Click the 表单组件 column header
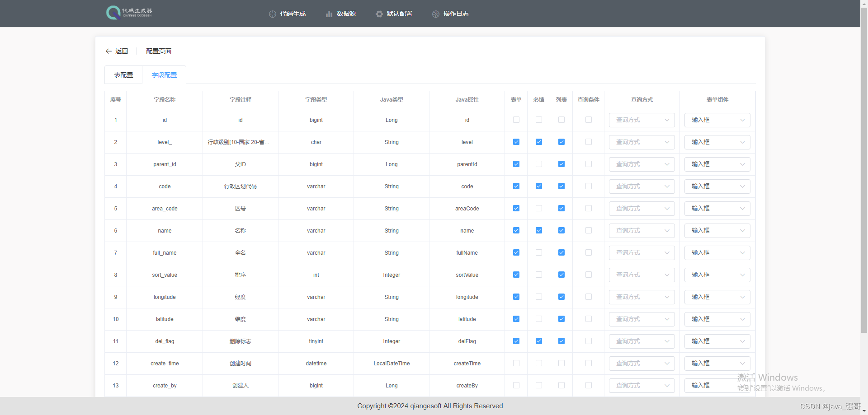 pyautogui.click(x=717, y=100)
